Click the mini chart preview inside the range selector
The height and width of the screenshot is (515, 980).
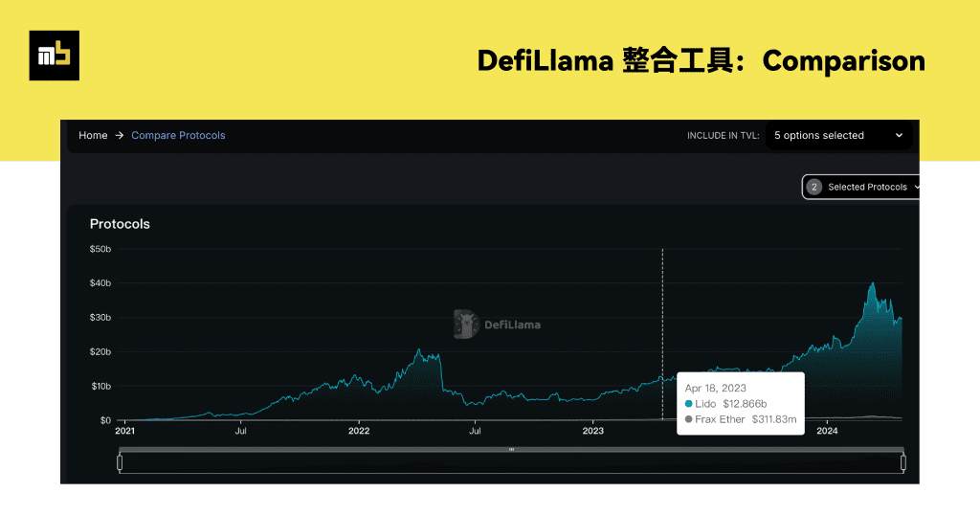click(x=511, y=463)
